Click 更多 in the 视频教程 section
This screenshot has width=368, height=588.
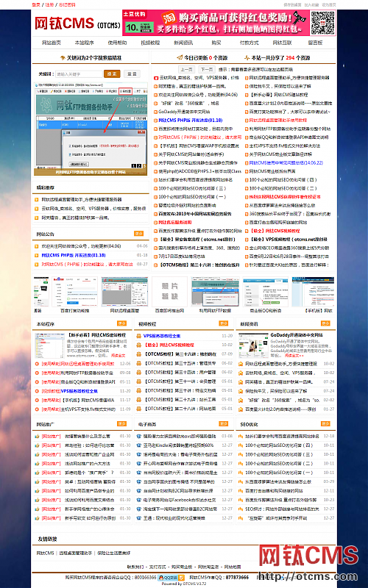point(224,323)
